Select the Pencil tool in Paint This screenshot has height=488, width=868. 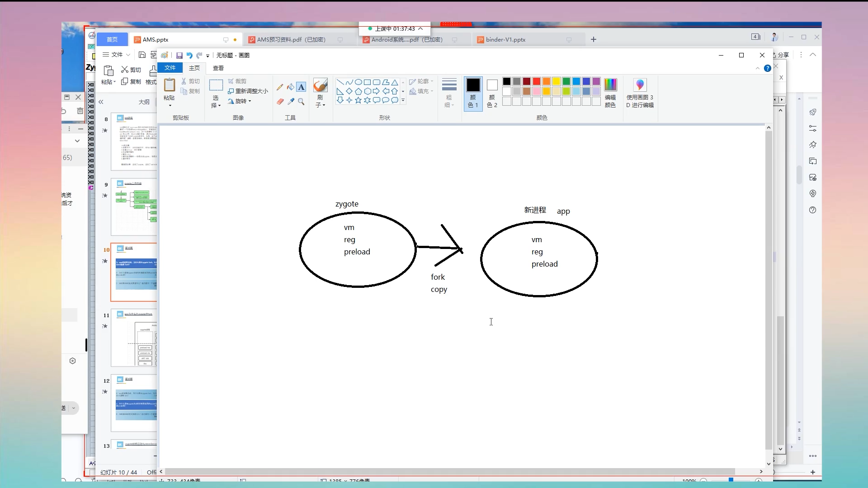[x=280, y=87]
